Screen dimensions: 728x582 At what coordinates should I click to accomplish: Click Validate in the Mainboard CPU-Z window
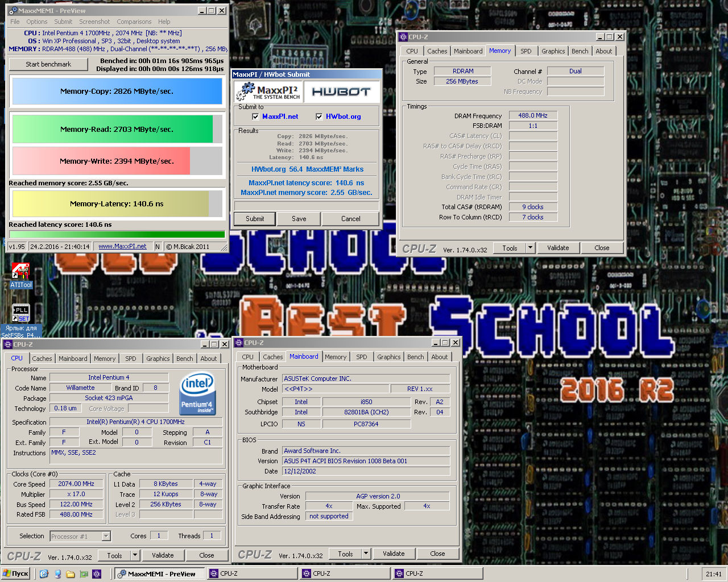[x=394, y=554]
